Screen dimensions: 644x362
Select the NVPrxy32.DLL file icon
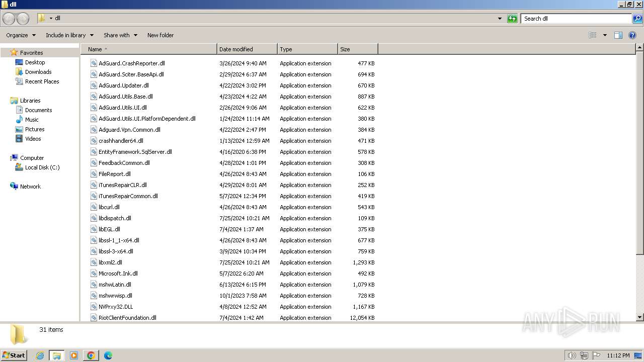point(94,307)
